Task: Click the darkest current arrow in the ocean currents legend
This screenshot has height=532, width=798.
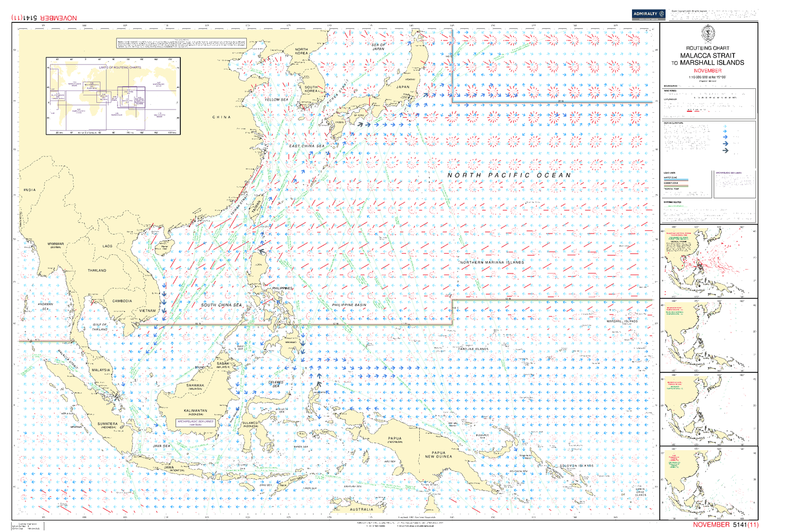Action: coord(725,151)
